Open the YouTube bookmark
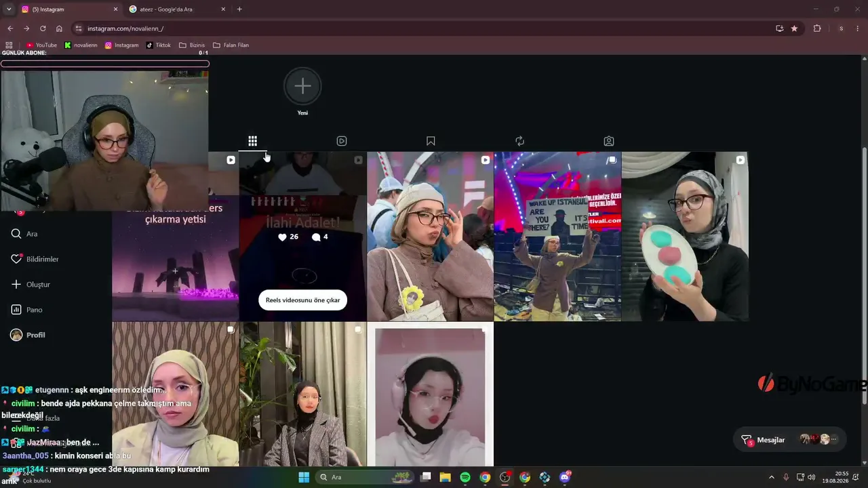 tap(42, 45)
